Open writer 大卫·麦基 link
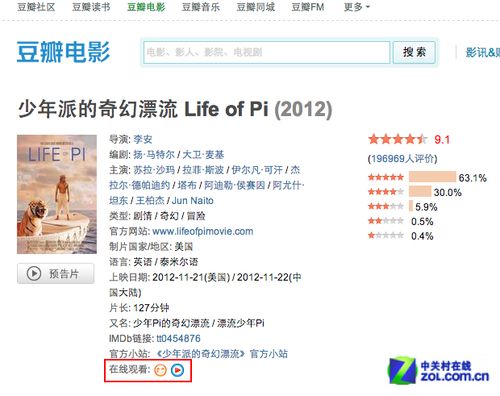500x396 pixels. (203, 155)
